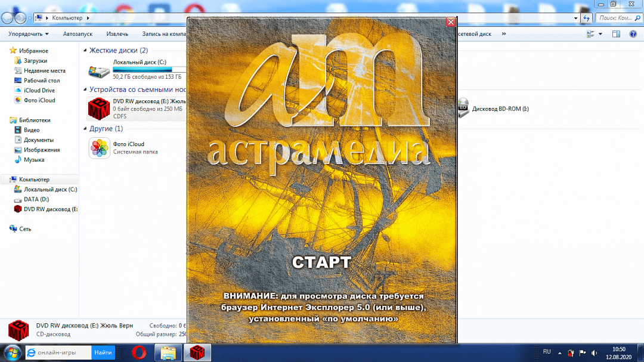Click the red security icon in the system tray
The height and width of the screenshot is (362, 644).
click(571, 353)
